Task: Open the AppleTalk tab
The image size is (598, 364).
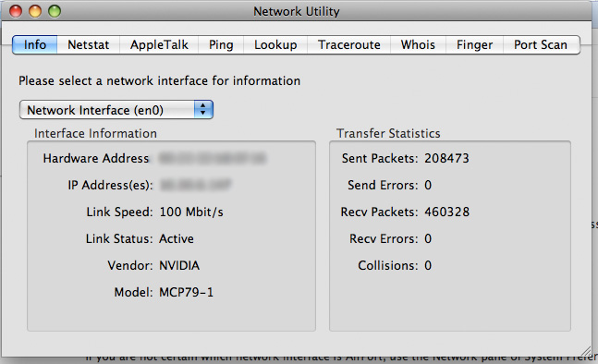Action: coord(159,45)
